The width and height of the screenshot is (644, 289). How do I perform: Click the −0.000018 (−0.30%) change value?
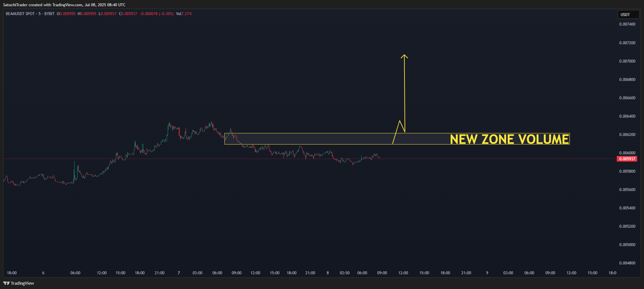156,14
